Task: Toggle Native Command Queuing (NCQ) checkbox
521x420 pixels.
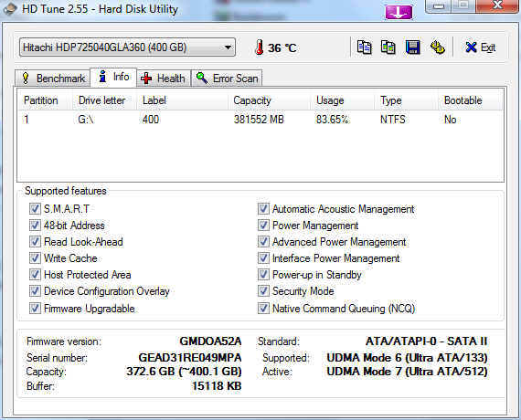Action: 263,308
